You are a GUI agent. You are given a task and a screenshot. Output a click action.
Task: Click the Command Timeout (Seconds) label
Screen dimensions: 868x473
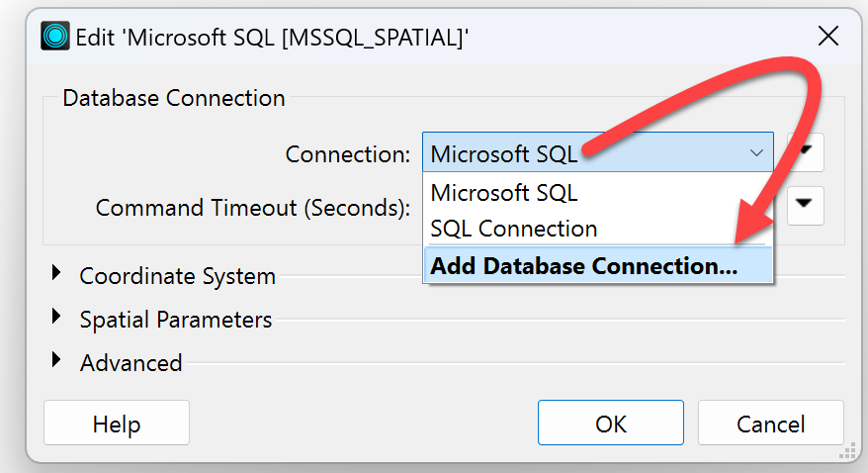click(253, 208)
